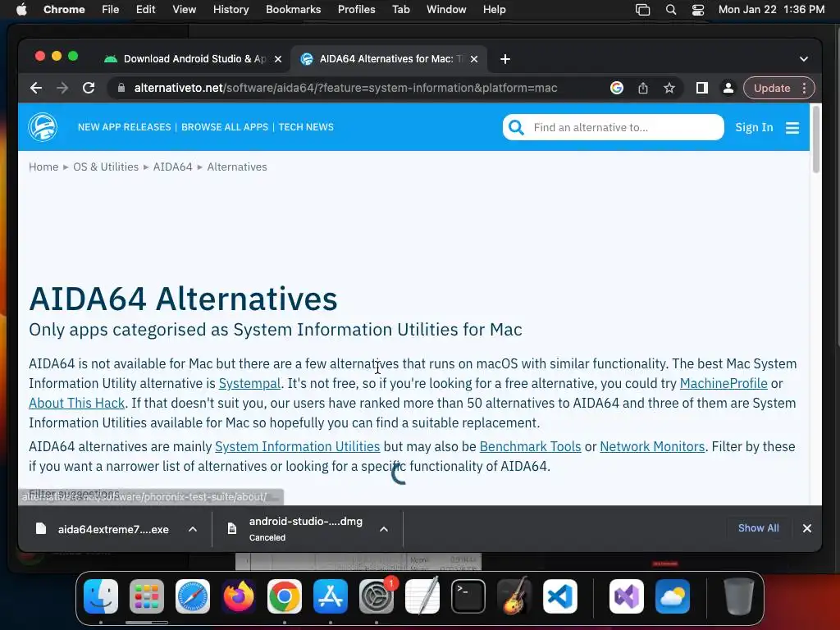Viewport: 840px width, 630px height.
Task: Launch Safari from the Dock
Action: tap(192, 596)
